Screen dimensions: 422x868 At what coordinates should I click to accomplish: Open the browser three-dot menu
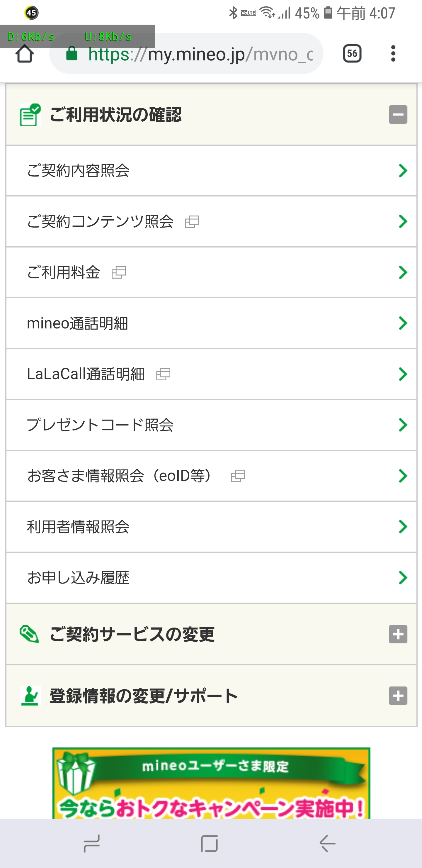tap(393, 54)
